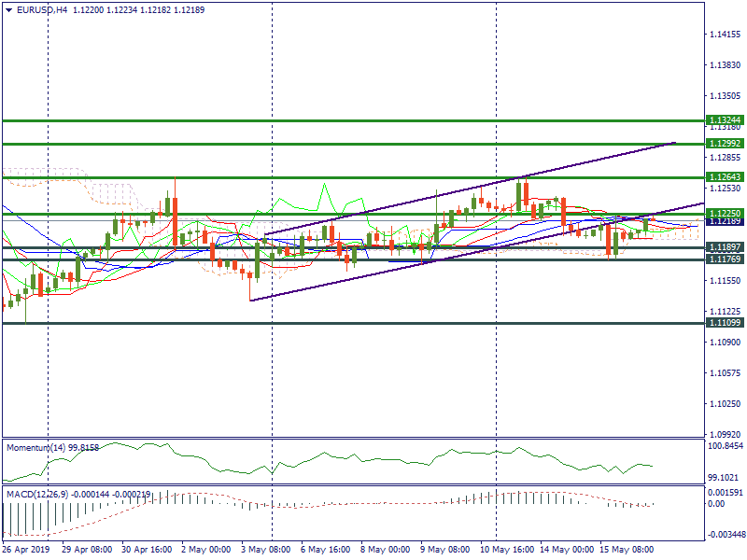
Task: Click the triangle arrow beside EURUSD,H4
Action: pos(8,9)
